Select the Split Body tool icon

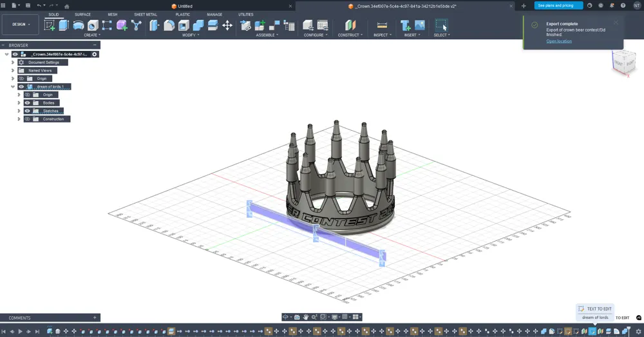pos(213,26)
